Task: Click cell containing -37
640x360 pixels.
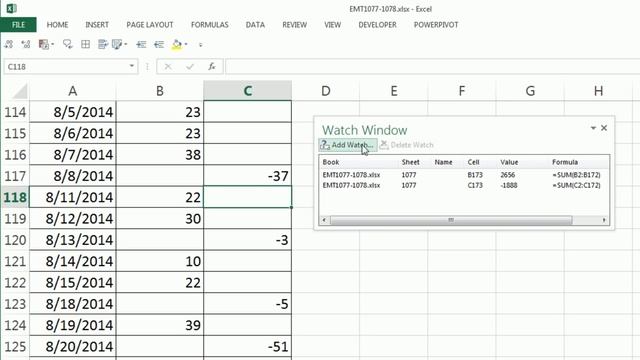Action: 247,176
